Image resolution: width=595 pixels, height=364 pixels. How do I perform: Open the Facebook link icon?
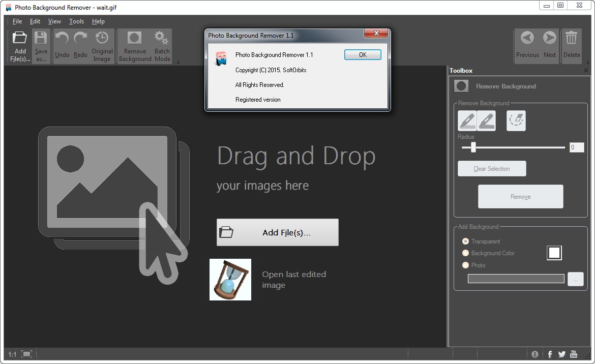550,354
